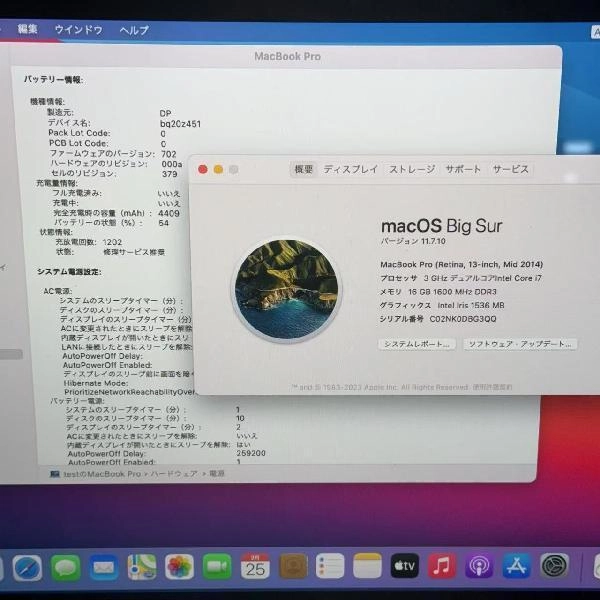Select the 概要 tab
Screen dimensions: 600x600
tap(304, 169)
